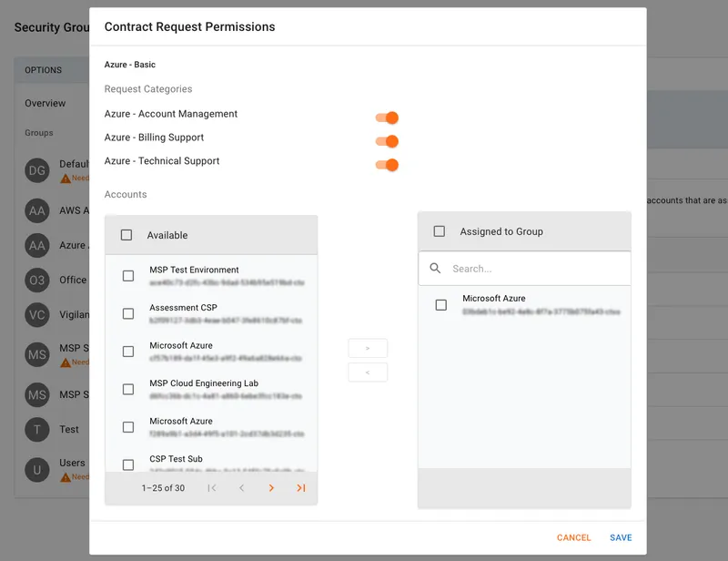Select all Available accounts checkbox
The height and width of the screenshot is (561, 728).
(126, 235)
